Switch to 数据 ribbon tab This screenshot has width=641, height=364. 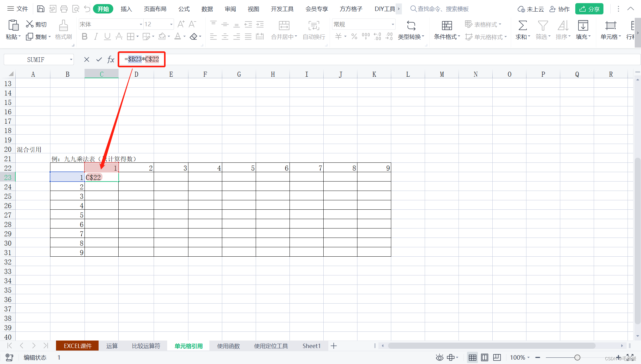207,9
